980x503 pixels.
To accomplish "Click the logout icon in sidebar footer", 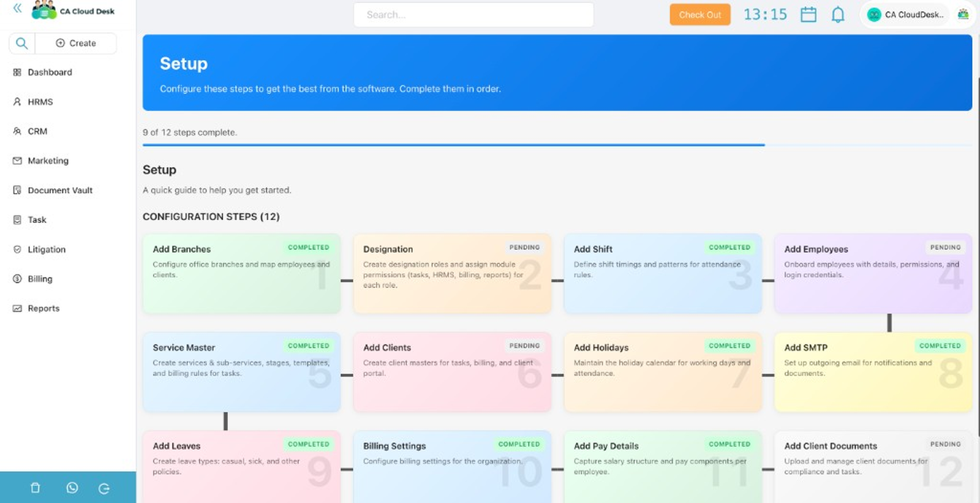I will click(x=104, y=488).
